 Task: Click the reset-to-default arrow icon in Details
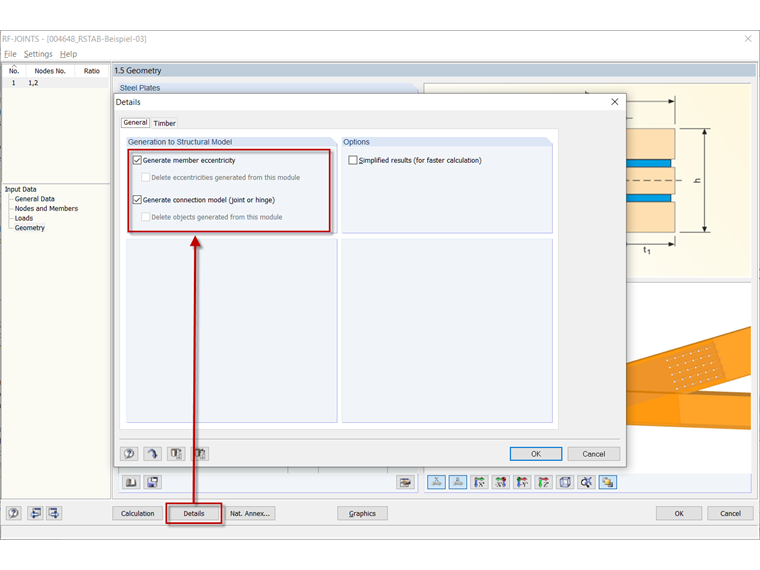point(153,454)
